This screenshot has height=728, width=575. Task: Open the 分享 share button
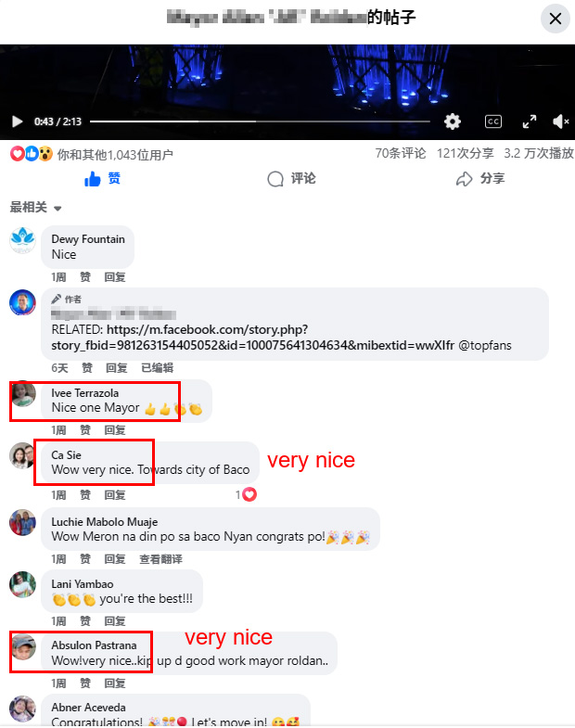[x=480, y=179]
